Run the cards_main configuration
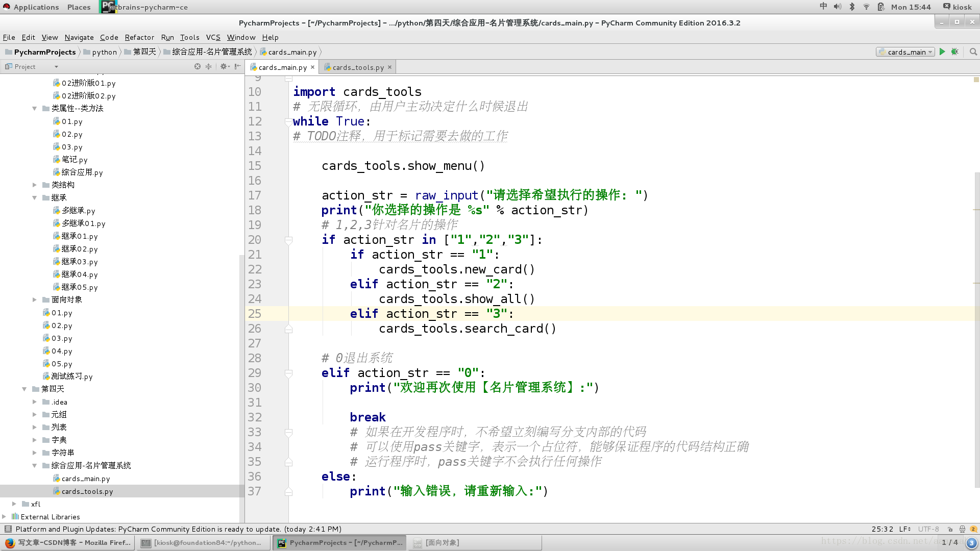This screenshot has height=551, width=980. click(x=942, y=52)
